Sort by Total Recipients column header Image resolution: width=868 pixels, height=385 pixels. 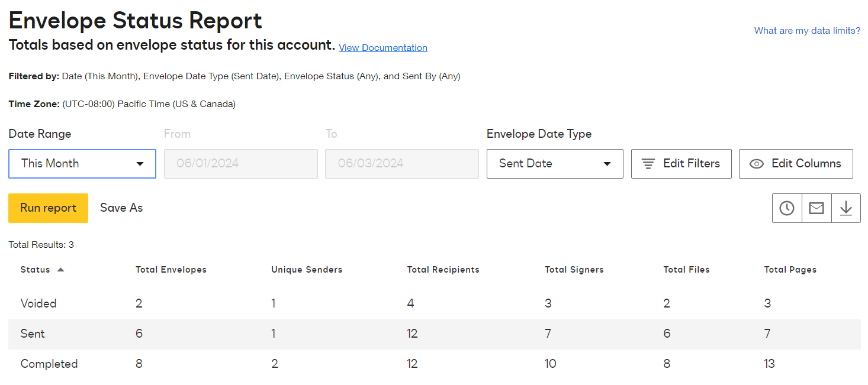click(443, 270)
